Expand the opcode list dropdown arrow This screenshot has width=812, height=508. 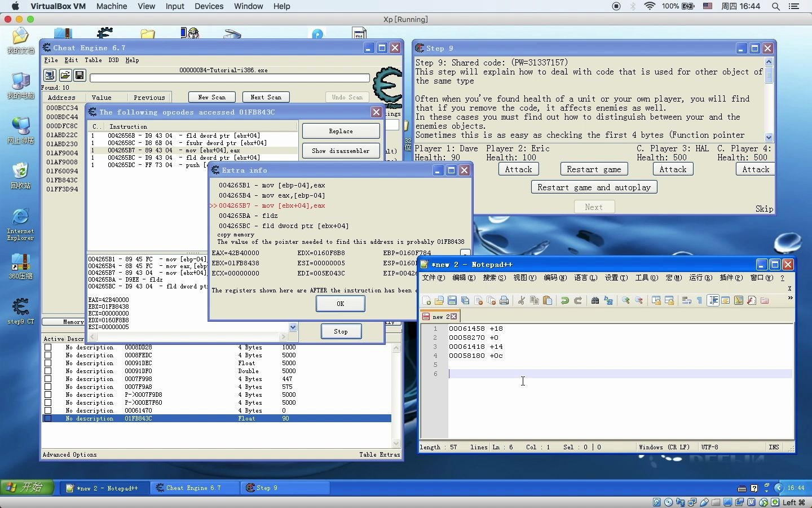293,327
